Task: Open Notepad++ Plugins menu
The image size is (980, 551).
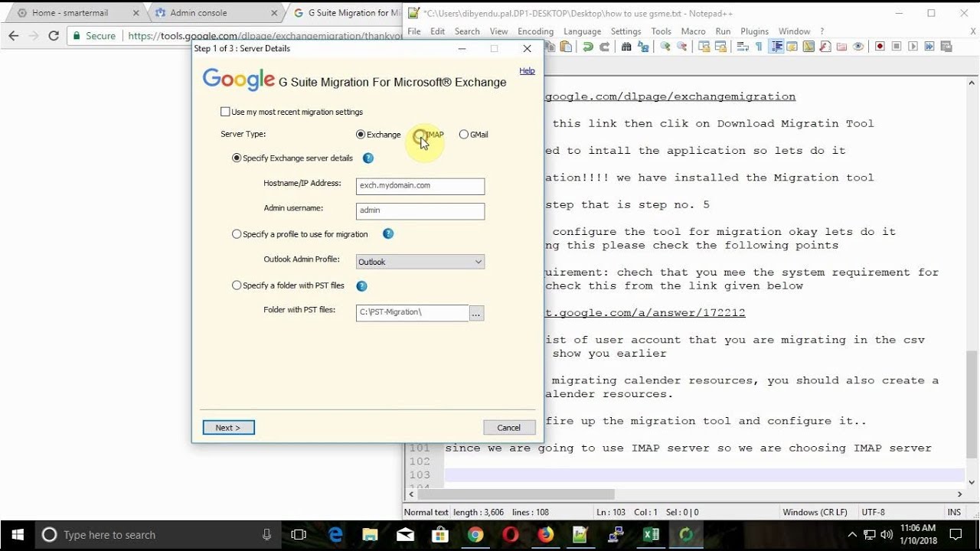Action: pyautogui.click(x=754, y=31)
